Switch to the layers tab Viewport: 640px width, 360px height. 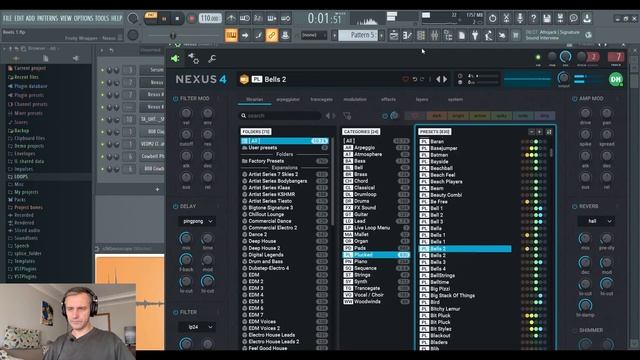(x=422, y=100)
